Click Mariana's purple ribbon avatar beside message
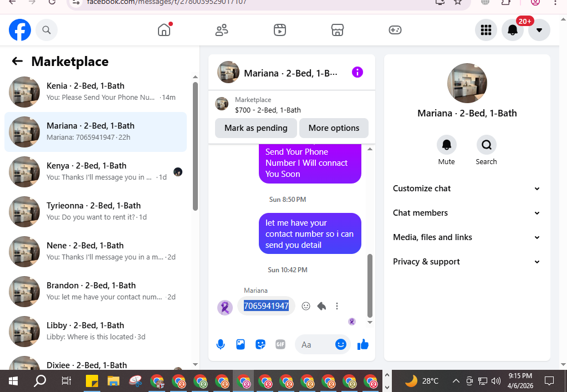Image resolution: width=567 pixels, height=392 pixels. click(x=224, y=308)
